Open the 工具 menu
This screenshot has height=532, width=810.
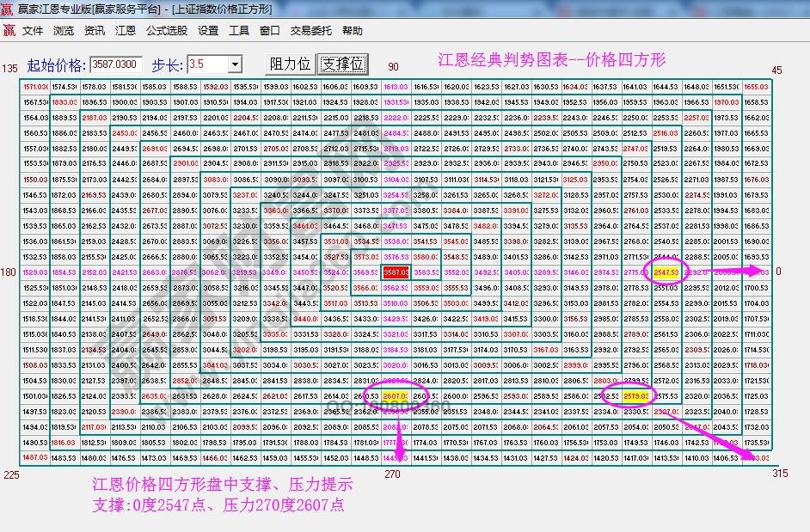click(238, 30)
